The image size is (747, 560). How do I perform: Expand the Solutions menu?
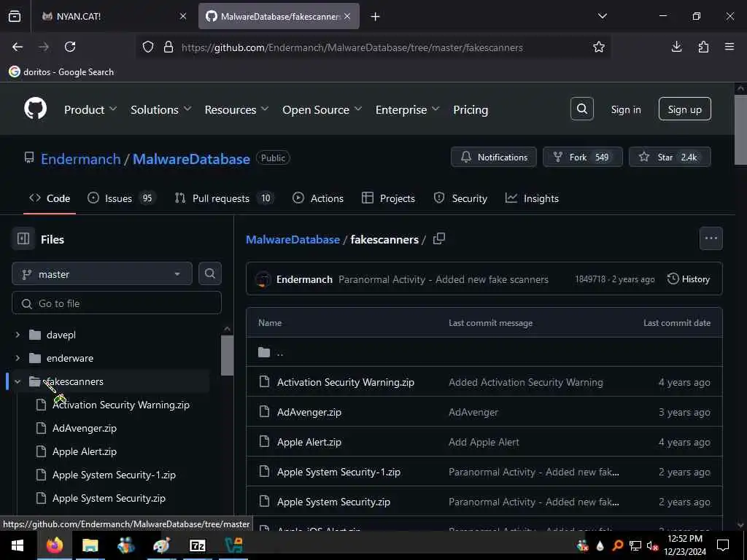coord(160,109)
